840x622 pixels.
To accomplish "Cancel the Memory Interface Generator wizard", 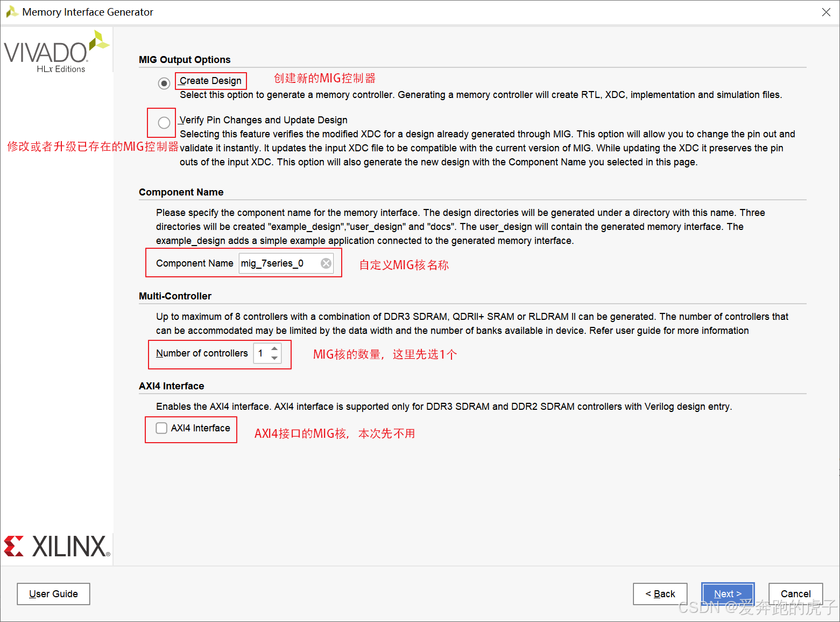I will [796, 594].
